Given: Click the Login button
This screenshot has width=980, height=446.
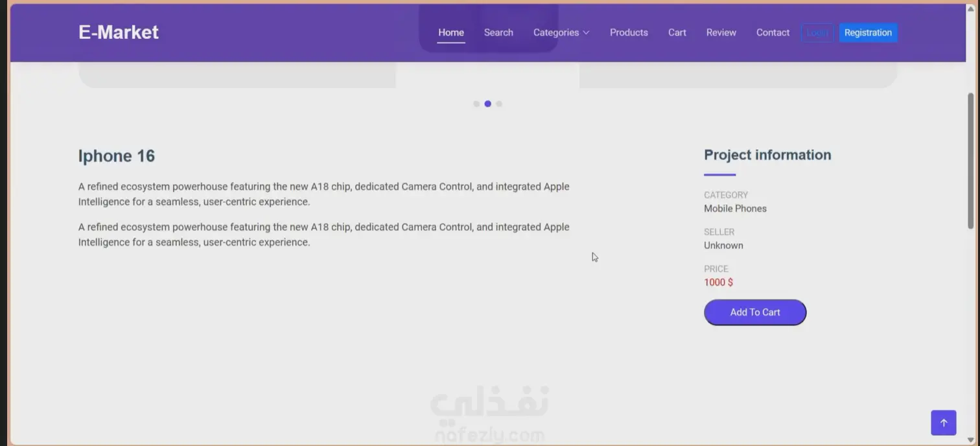Looking at the screenshot, I should point(817,33).
